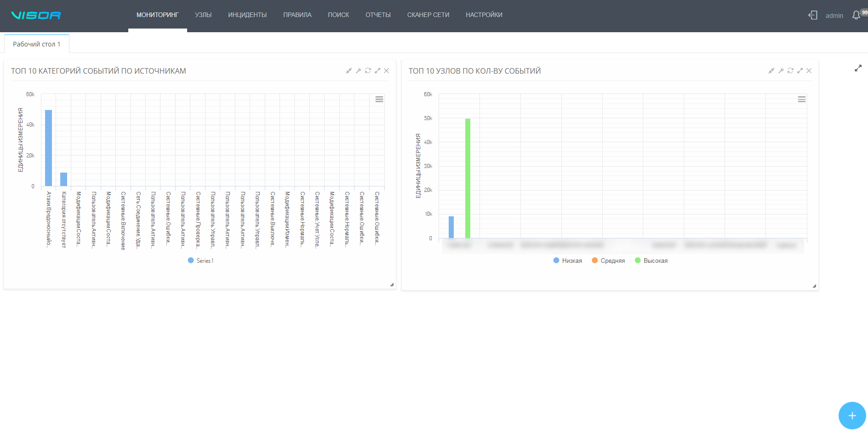
Task: Open categories chart hamburger context menu
Action: (x=379, y=99)
